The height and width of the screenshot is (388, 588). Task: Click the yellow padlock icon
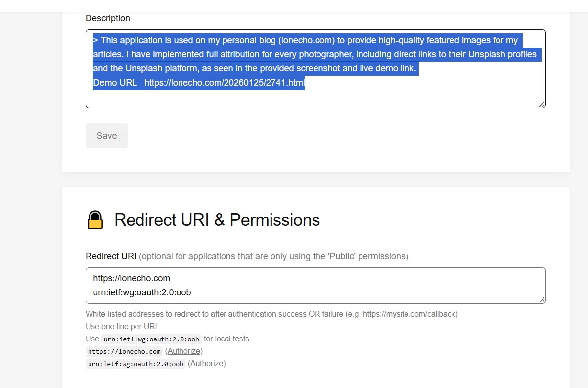pyautogui.click(x=95, y=220)
